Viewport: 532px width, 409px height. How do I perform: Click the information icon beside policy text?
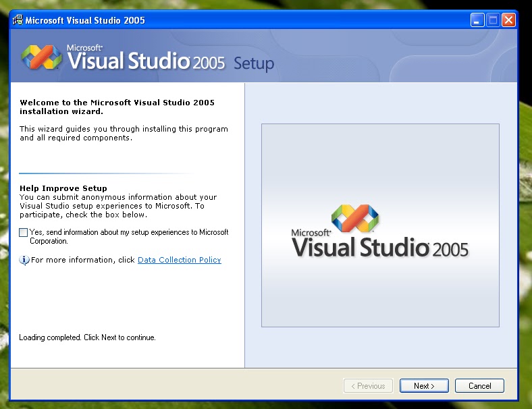24,260
